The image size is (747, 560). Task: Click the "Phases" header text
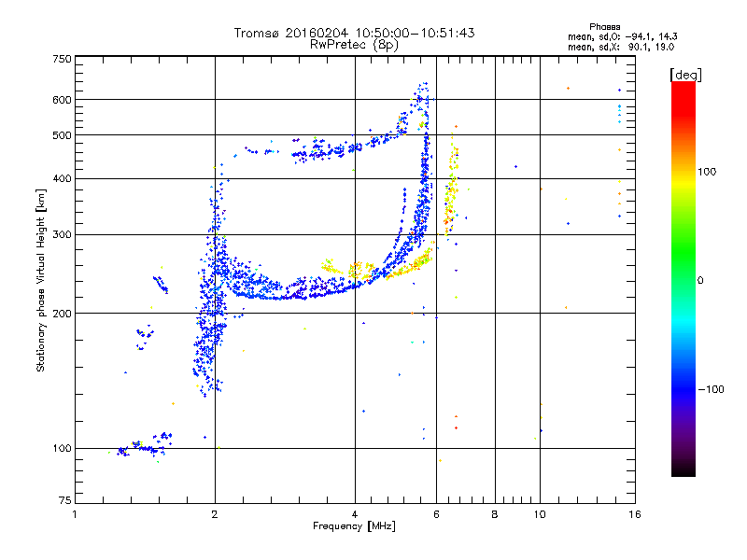[x=604, y=27]
